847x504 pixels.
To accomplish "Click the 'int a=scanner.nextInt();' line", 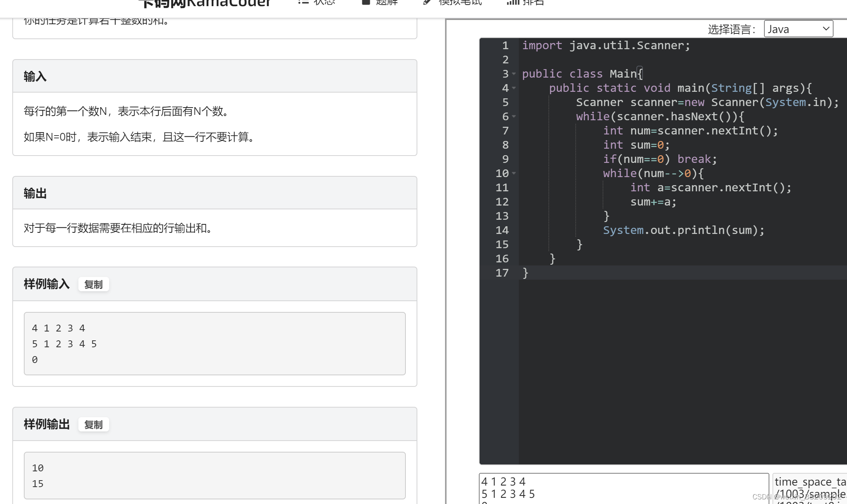I will click(711, 187).
